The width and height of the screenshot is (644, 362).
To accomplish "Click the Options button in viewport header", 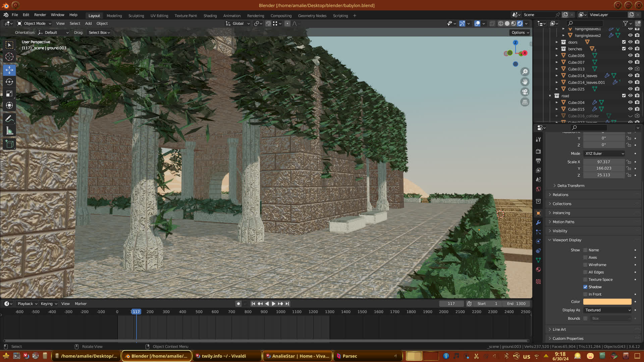I will [x=520, y=33].
